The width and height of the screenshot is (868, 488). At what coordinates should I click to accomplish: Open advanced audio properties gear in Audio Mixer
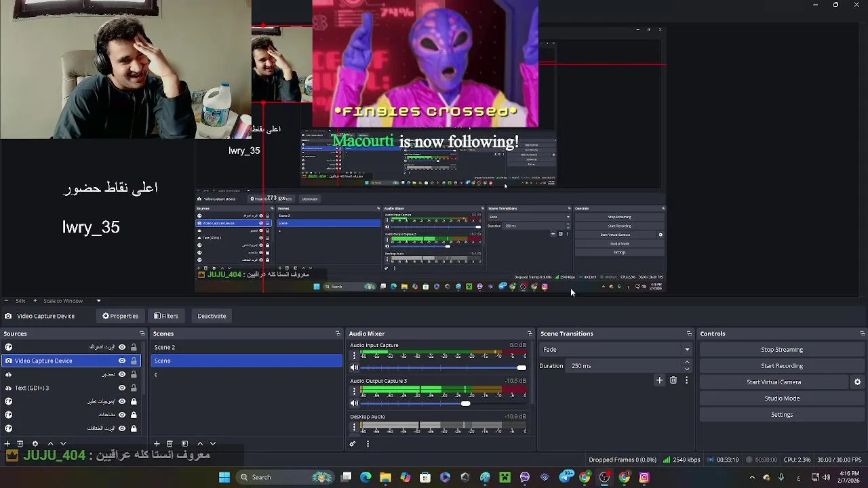coord(353,444)
